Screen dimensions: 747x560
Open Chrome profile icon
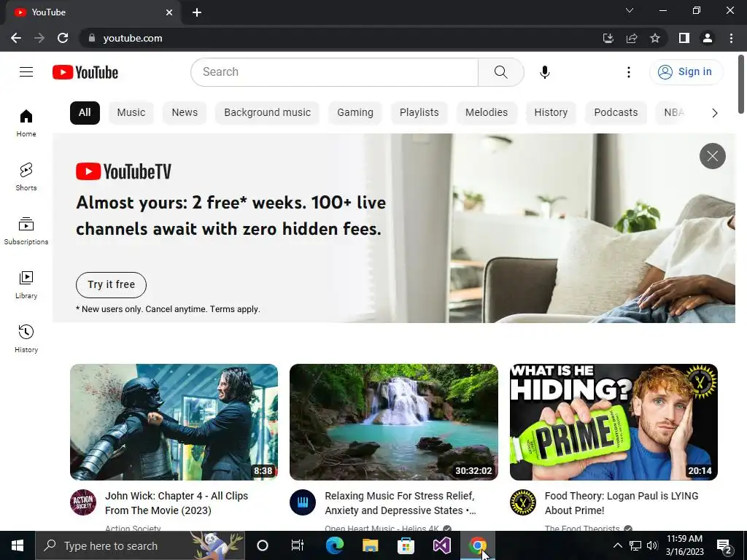708,38
